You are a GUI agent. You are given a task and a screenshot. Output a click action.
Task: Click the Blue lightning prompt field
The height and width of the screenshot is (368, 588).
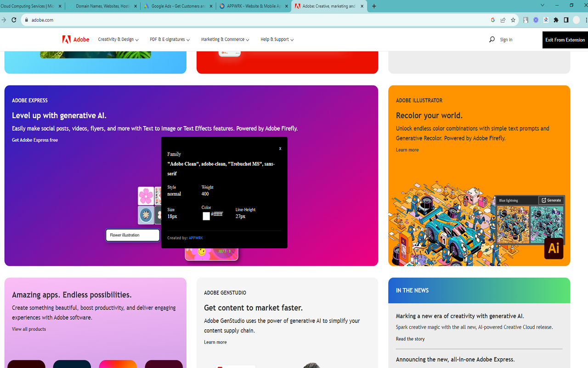pyautogui.click(x=517, y=200)
